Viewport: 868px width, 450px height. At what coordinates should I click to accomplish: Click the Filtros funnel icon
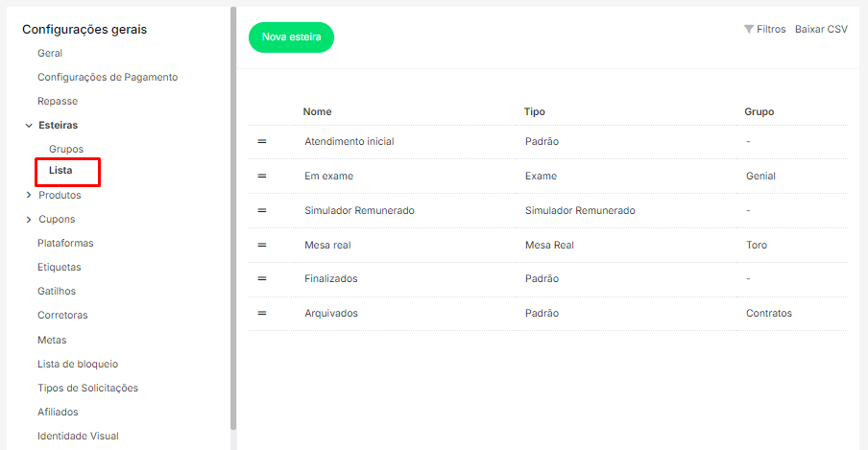tap(749, 30)
